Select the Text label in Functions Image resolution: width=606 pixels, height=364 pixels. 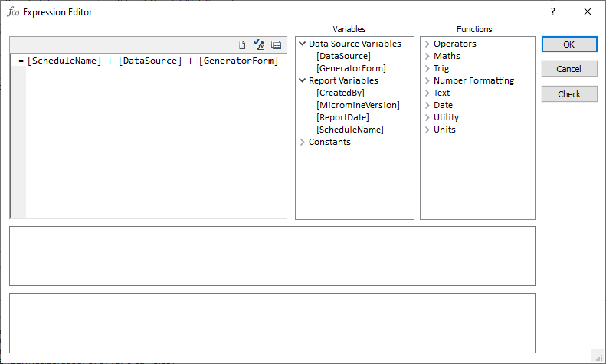[441, 93]
